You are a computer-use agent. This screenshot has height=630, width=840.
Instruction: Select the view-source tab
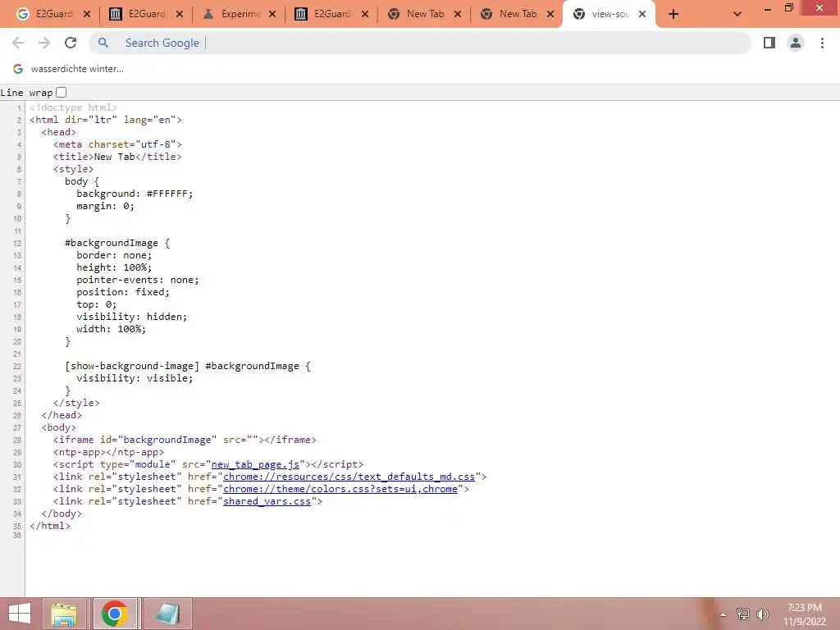point(608,15)
